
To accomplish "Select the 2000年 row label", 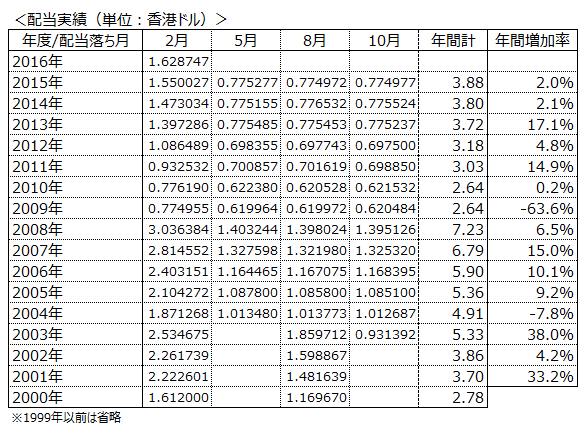I will point(37,397).
